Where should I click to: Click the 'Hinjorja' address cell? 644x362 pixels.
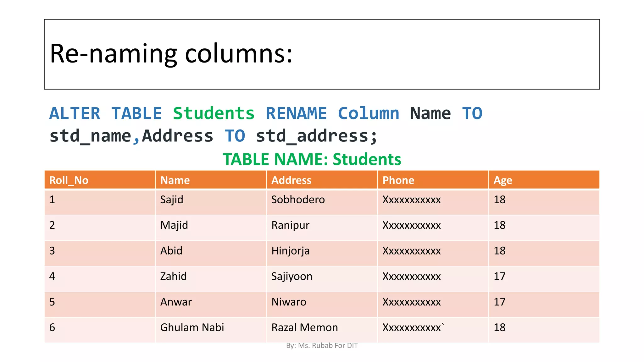[x=322, y=253]
